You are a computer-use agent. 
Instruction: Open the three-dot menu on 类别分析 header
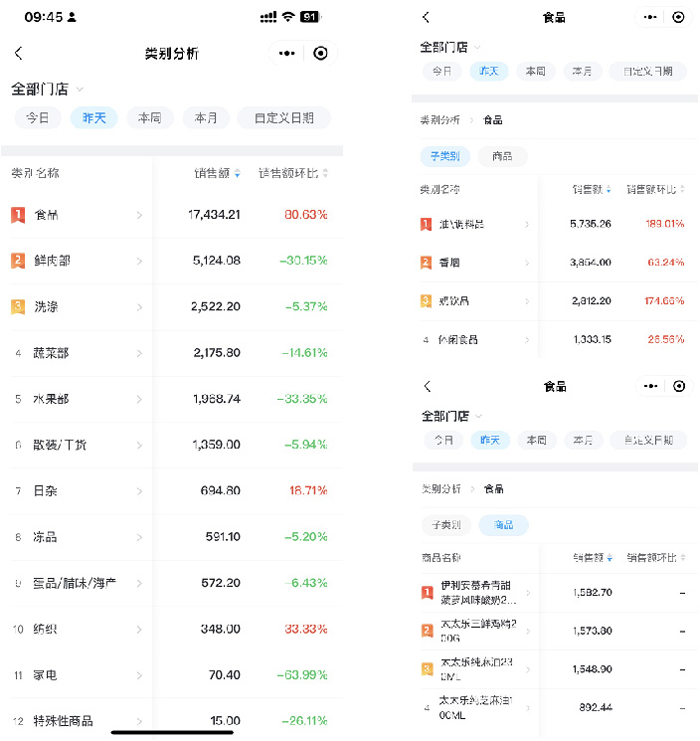point(286,53)
